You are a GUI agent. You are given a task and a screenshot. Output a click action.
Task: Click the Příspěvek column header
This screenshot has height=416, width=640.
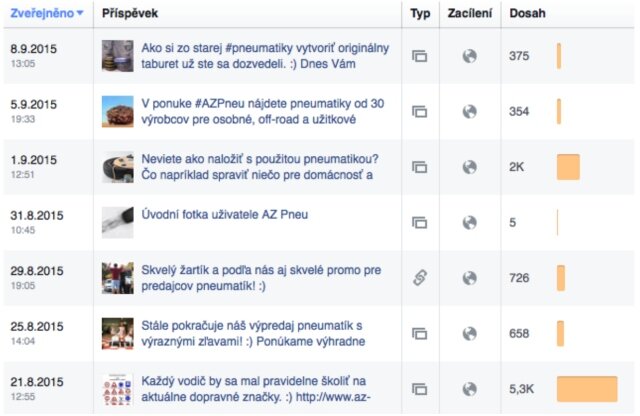(x=130, y=14)
